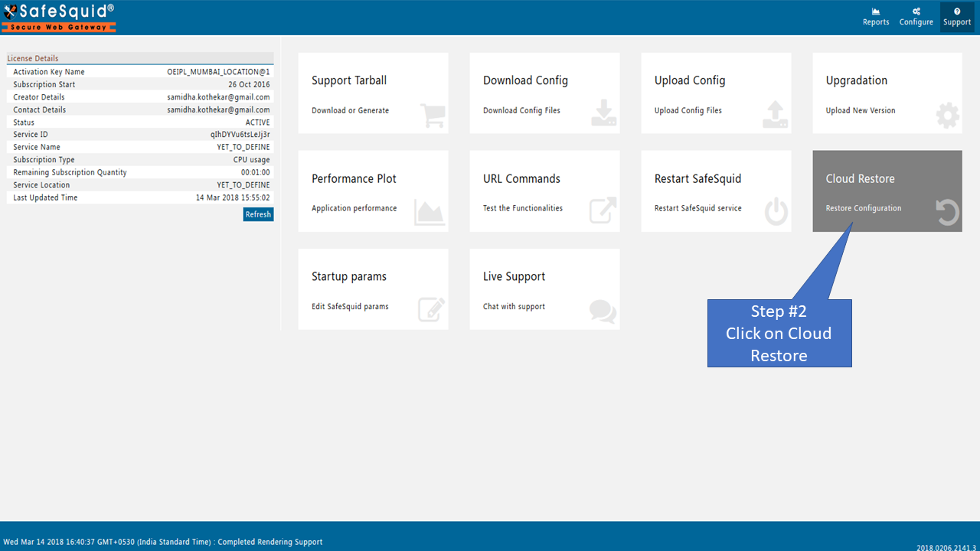
Task: Click the 'Upload Config Files' text
Action: 688,110
